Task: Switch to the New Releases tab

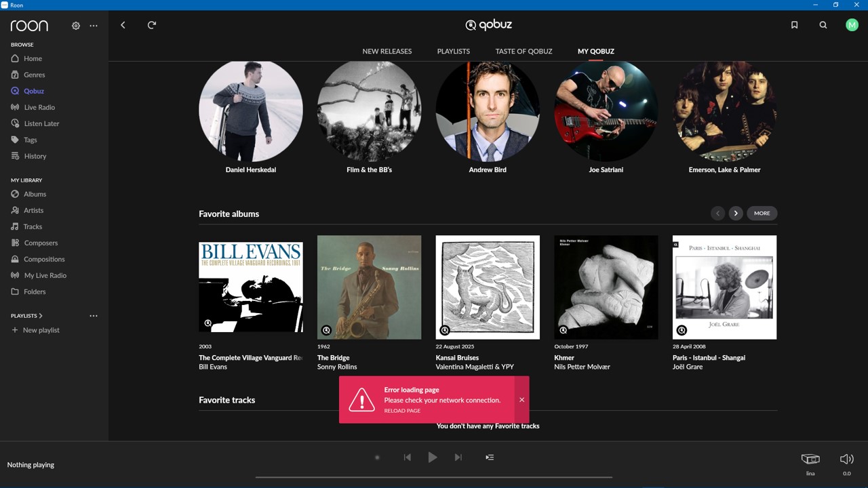Action: pos(387,52)
